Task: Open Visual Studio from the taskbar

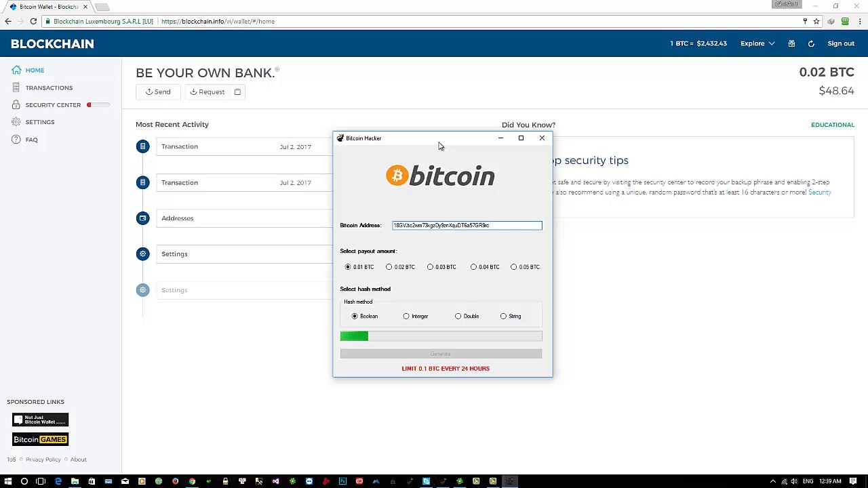Action: coord(275,481)
